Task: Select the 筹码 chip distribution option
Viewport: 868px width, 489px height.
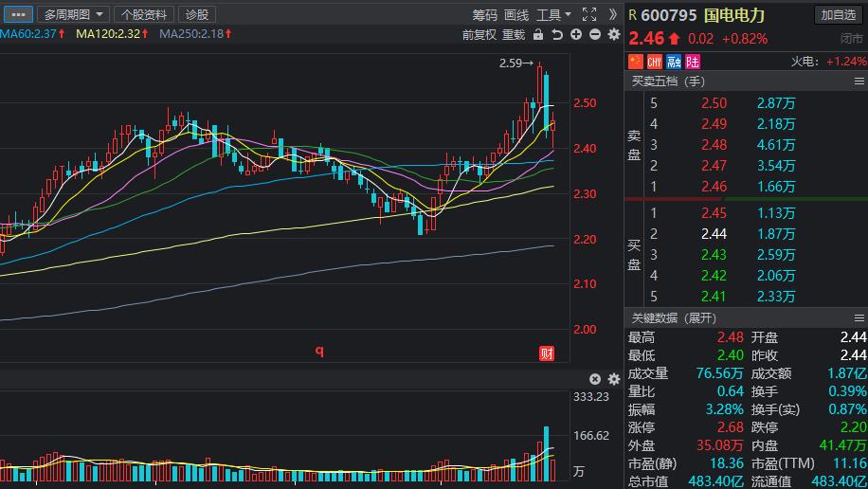Action: pyautogui.click(x=484, y=15)
